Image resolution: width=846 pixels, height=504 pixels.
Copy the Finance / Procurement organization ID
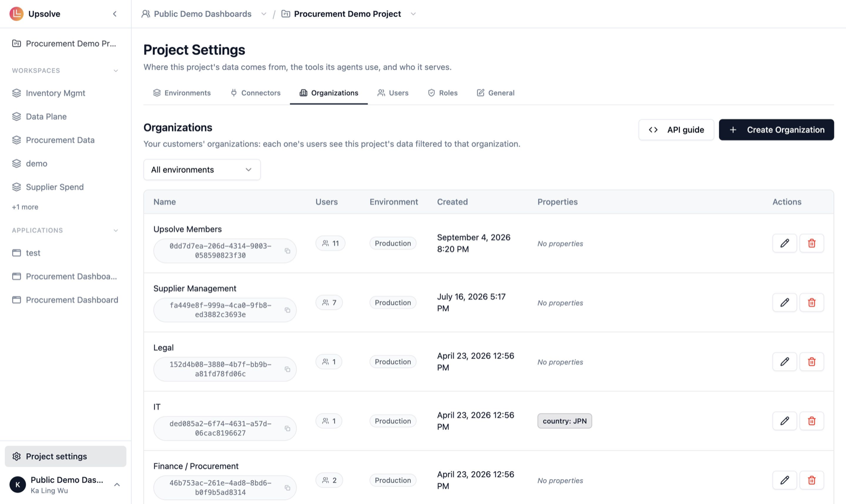288,488
